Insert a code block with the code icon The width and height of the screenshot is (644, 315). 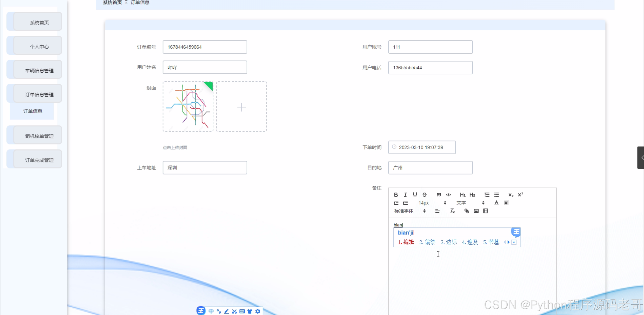coord(448,195)
